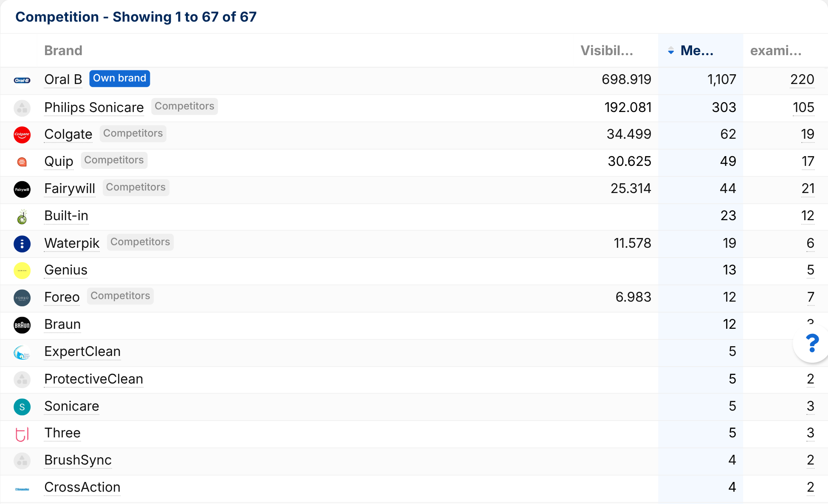Sort table by Visibil... column header
Image resolution: width=828 pixels, height=504 pixels.
[x=606, y=50]
